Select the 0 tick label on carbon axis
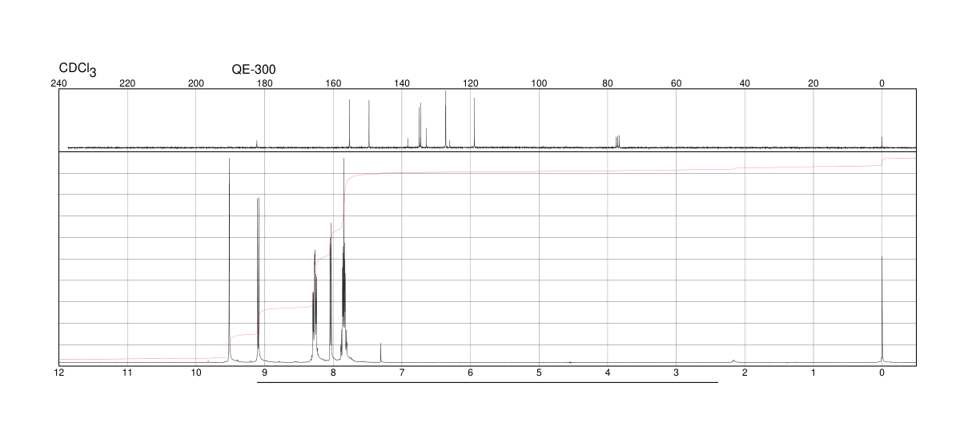This screenshot has height=423, width=980. pos(882,83)
